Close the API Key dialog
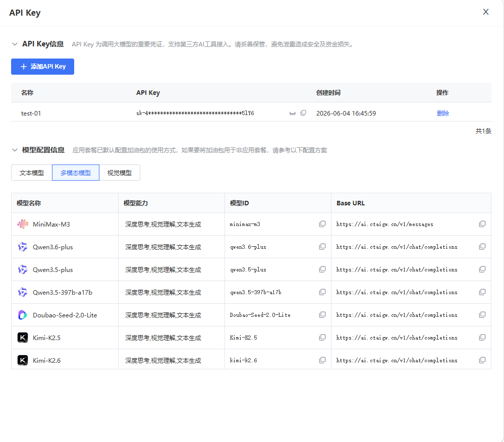 tap(486, 12)
